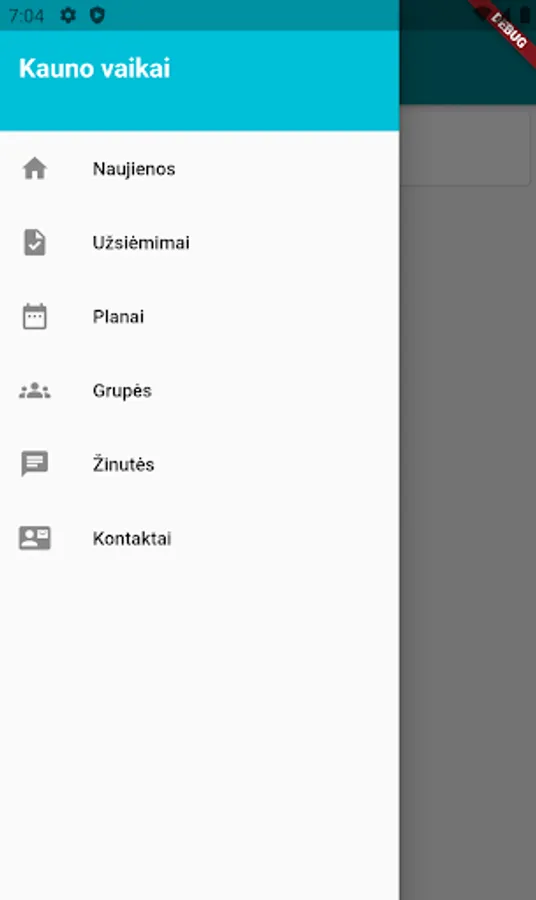
Task: Click the chat bubble icon for Žinutės
Action: pos(34,464)
